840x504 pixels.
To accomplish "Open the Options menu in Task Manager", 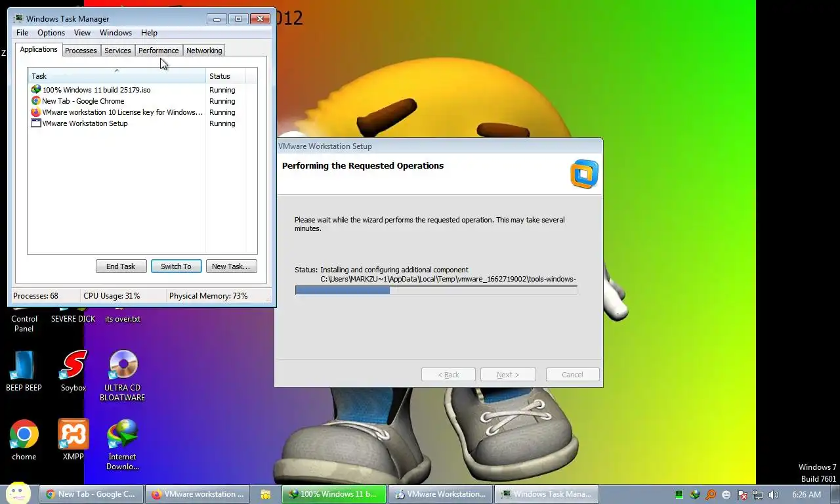I will tap(51, 33).
